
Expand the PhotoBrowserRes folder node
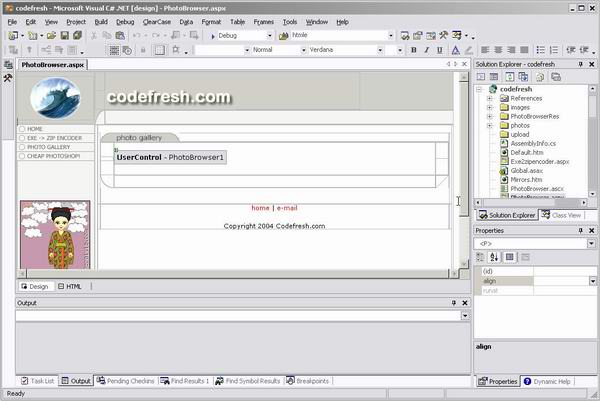(489, 116)
